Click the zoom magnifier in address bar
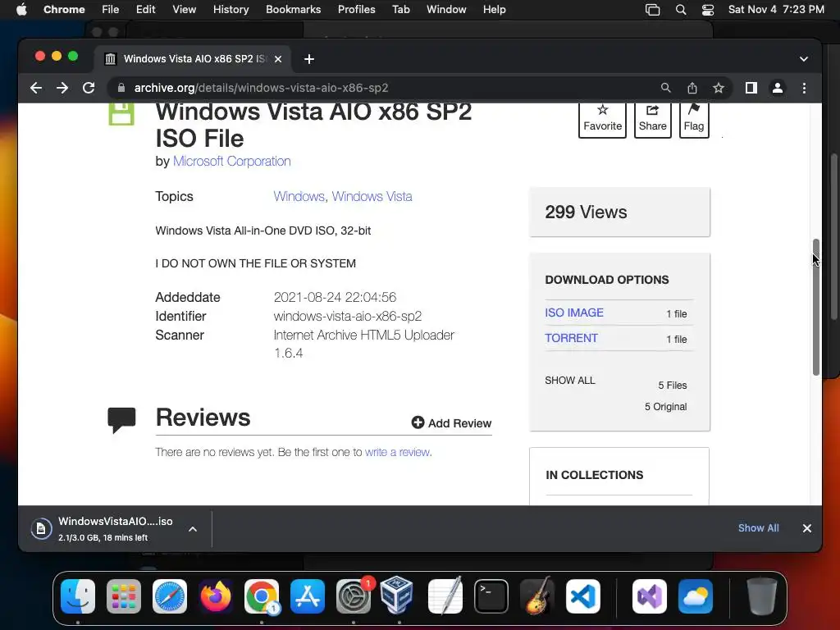840x630 pixels. tap(665, 88)
